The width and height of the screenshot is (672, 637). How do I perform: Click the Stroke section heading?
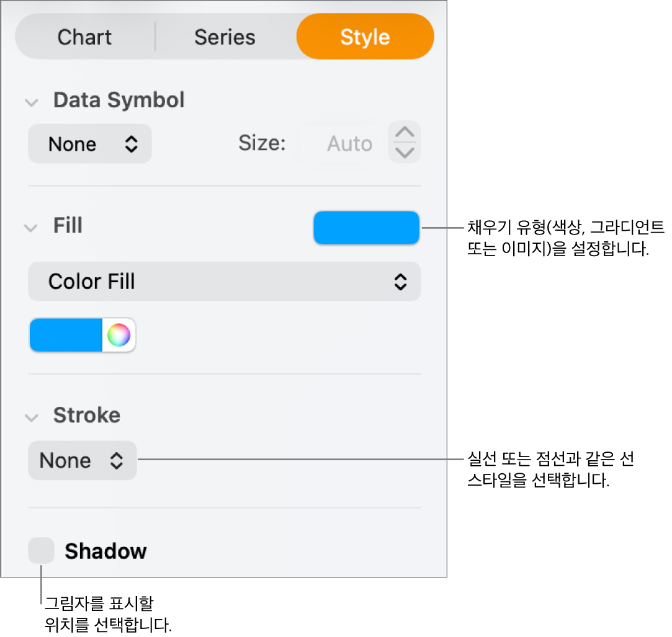pyautogui.click(x=86, y=416)
